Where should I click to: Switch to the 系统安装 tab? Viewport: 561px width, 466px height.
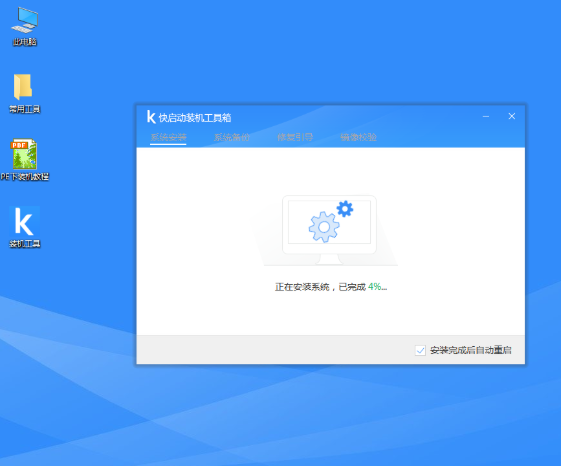[168, 137]
